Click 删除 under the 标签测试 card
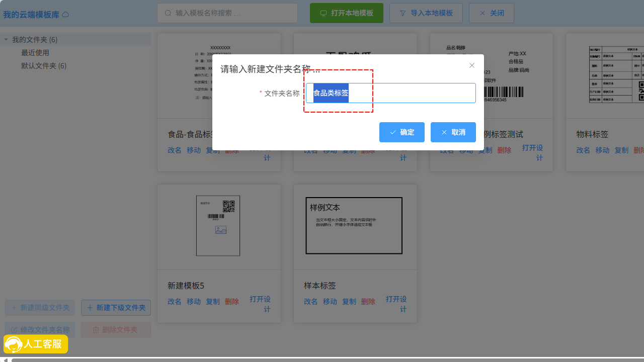This screenshot has width=644, height=362. click(504, 150)
